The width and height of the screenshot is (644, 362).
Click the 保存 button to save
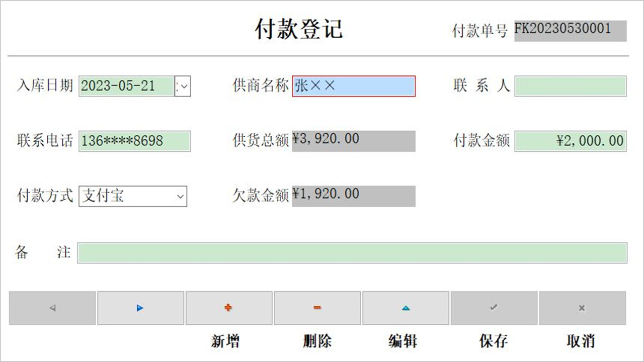pos(494,340)
